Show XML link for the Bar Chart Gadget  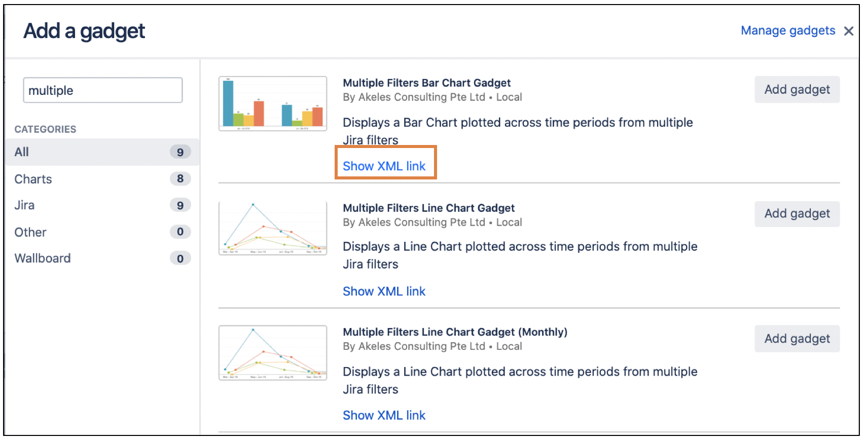(x=384, y=166)
